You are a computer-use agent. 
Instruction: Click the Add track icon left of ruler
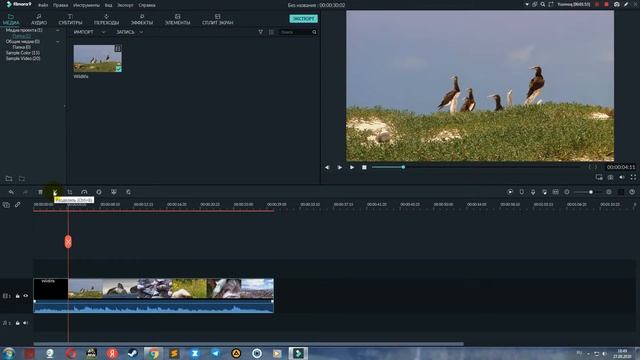6,205
